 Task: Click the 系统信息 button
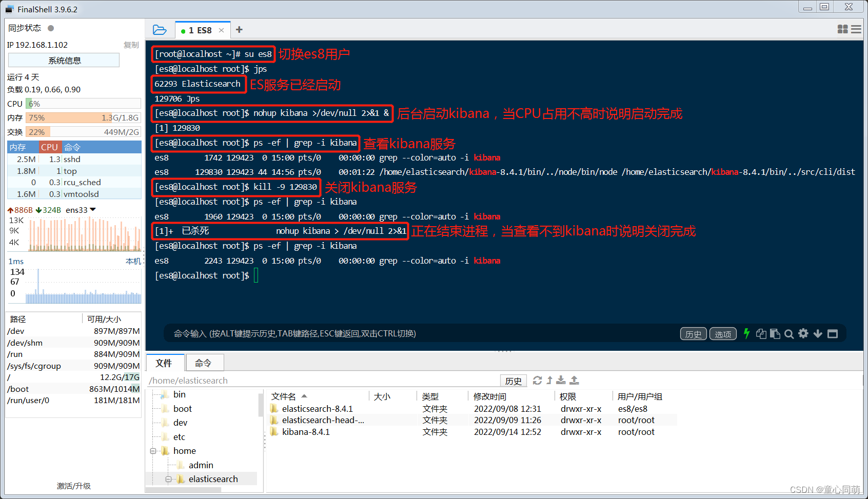(x=64, y=61)
